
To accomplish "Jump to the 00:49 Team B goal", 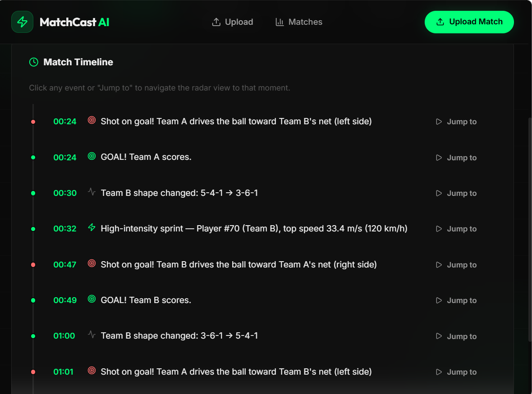I will pyautogui.click(x=456, y=300).
